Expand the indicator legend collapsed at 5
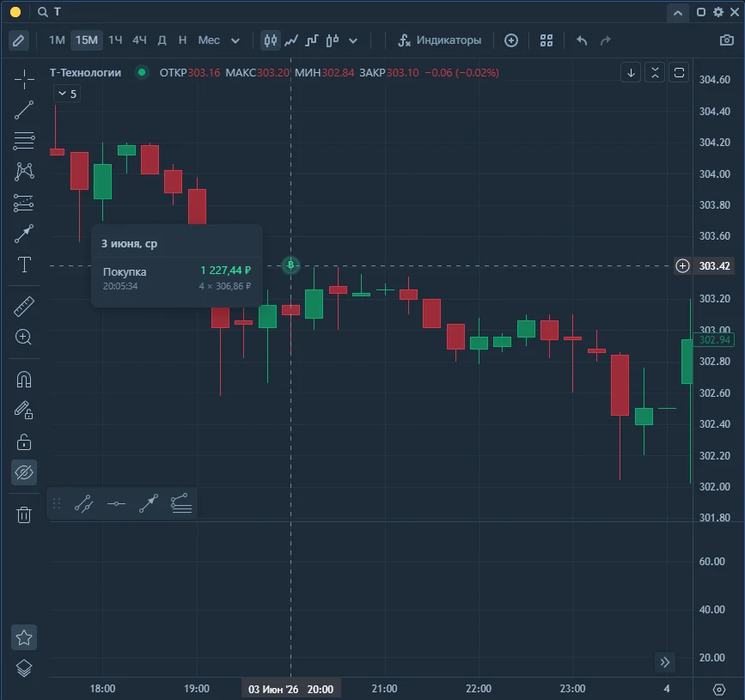The width and height of the screenshot is (745, 700). click(67, 94)
